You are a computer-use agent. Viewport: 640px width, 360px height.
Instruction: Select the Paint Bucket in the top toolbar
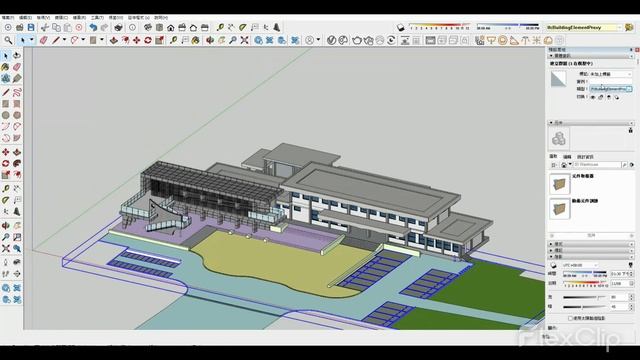pos(196,40)
